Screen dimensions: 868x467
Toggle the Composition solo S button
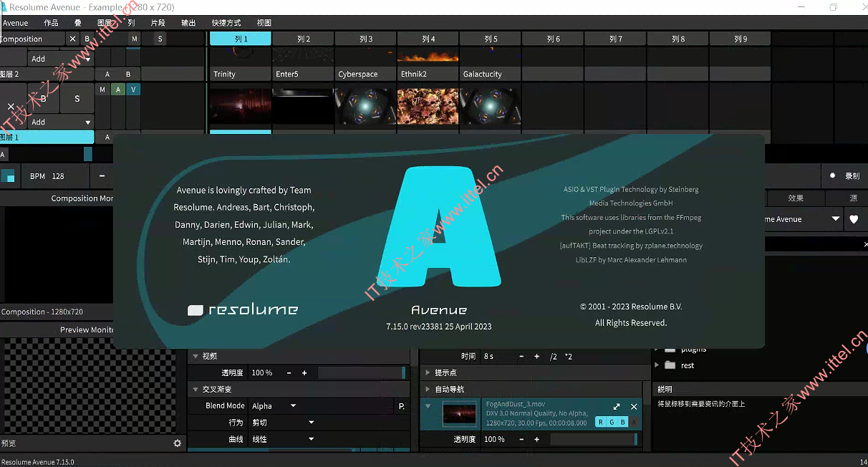[160, 39]
